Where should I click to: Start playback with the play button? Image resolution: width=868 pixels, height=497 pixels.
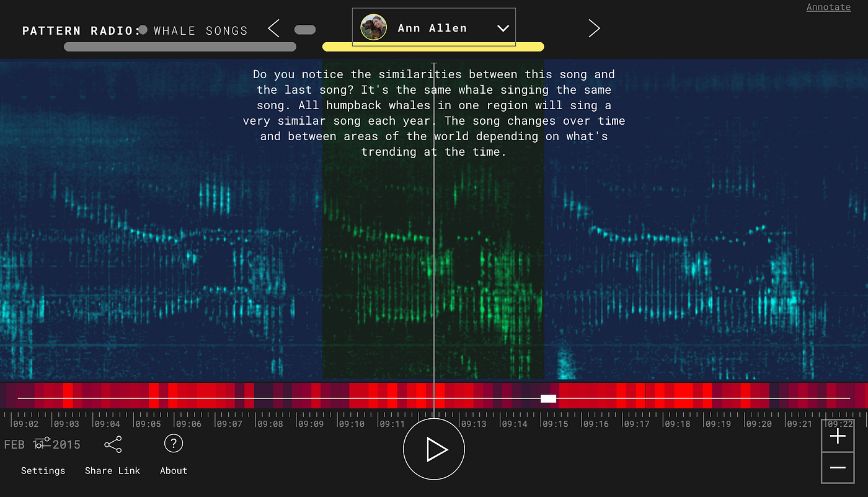pos(434,449)
